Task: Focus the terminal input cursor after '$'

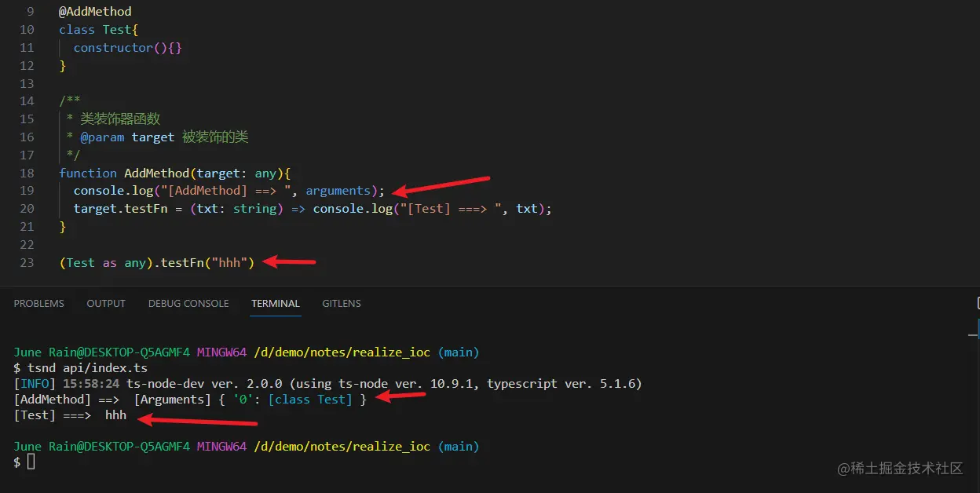Action: (x=31, y=462)
